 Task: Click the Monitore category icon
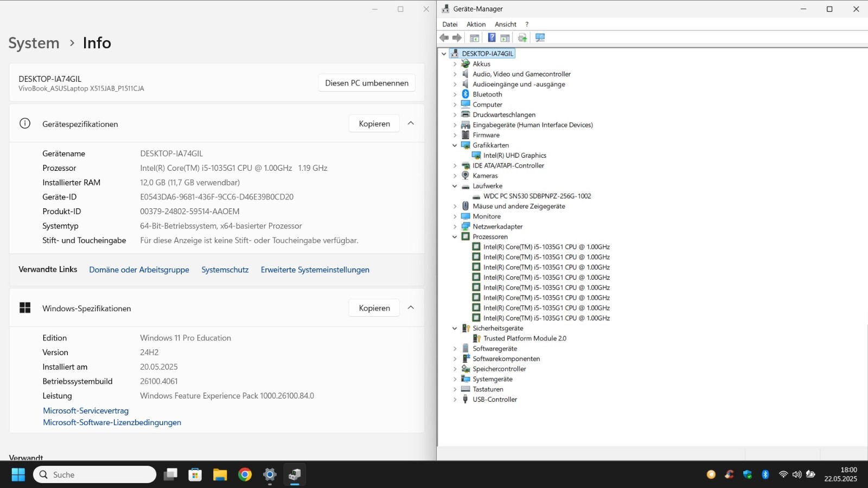pyautogui.click(x=465, y=216)
